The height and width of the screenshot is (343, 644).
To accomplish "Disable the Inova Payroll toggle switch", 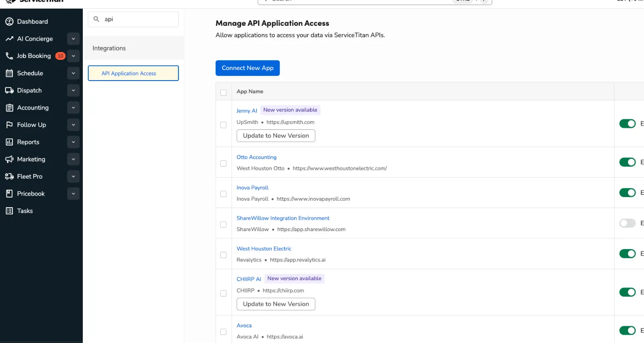I will coord(627,192).
